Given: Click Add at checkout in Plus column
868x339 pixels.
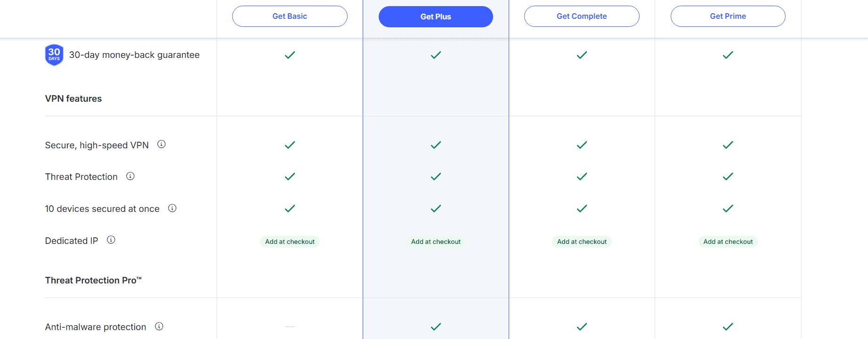Looking at the screenshot, I should pos(436,242).
